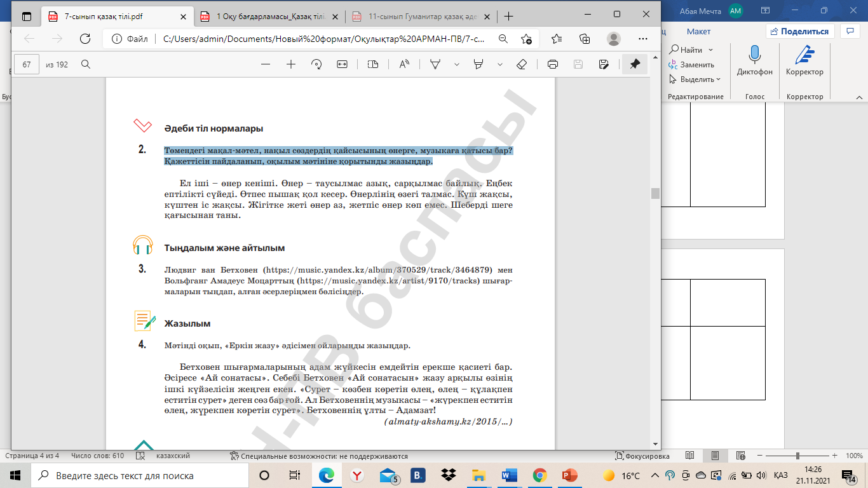Open PowerPoint from the taskbar
The image size is (868, 488).
point(570,475)
